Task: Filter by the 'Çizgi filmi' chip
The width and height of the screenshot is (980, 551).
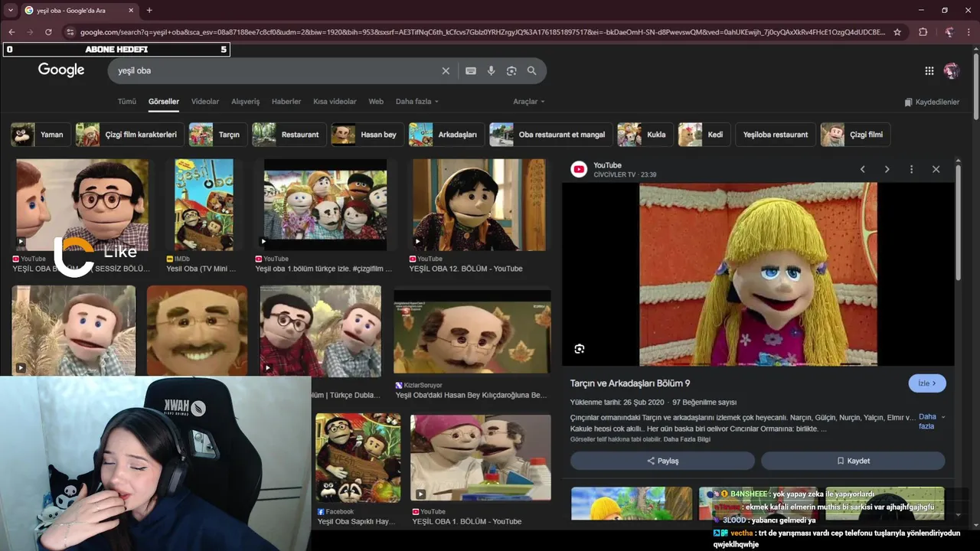Action: tap(854, 135)
